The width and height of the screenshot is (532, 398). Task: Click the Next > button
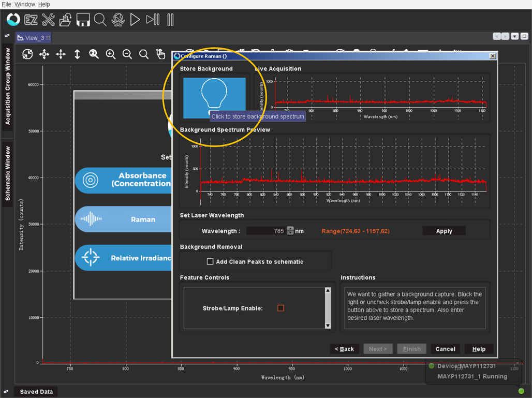pyautogui.click(x=378, y=349)
